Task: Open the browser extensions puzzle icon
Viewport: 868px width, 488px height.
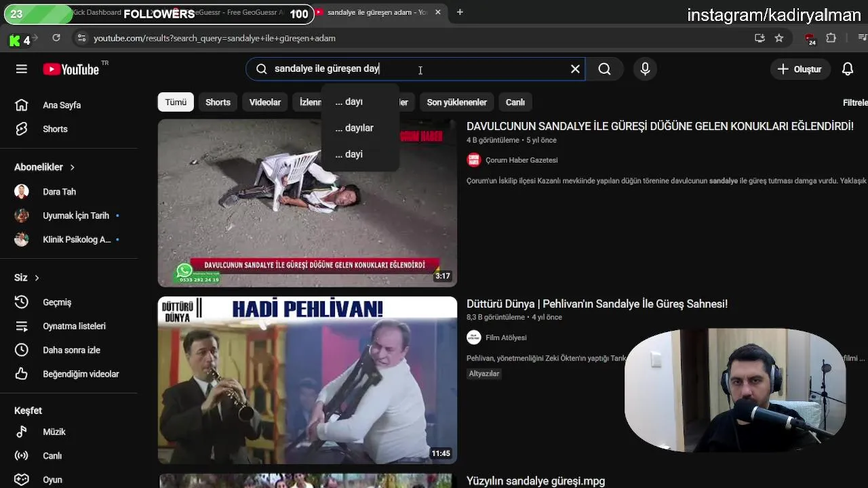Action: tap(831, 38)
